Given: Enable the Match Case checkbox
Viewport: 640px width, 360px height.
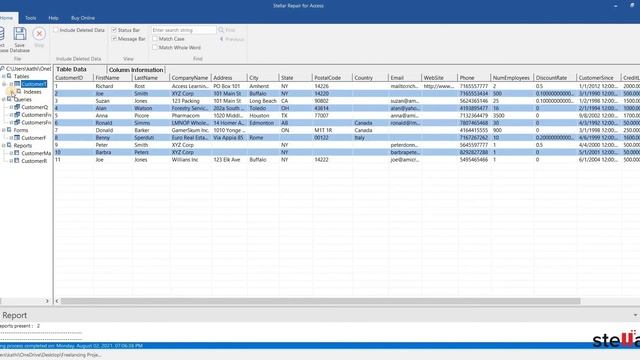Looking at the screenshot, I should (155, 39).
